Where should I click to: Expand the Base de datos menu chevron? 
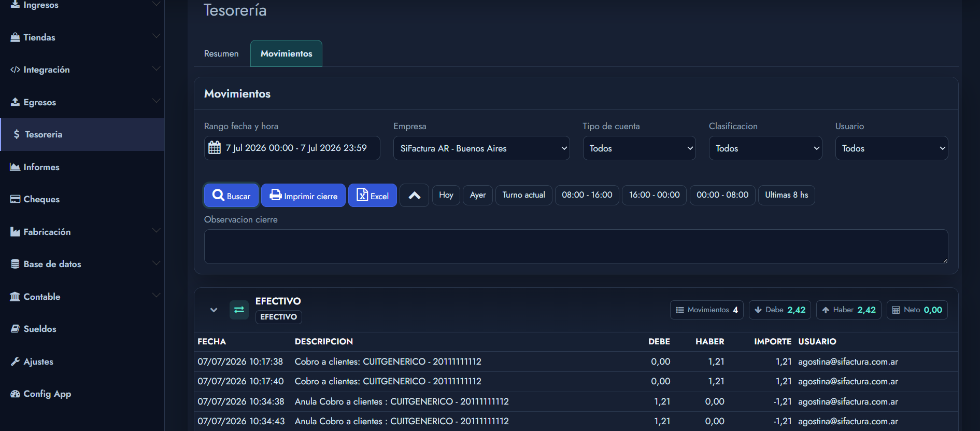click(x=156, y=263)
